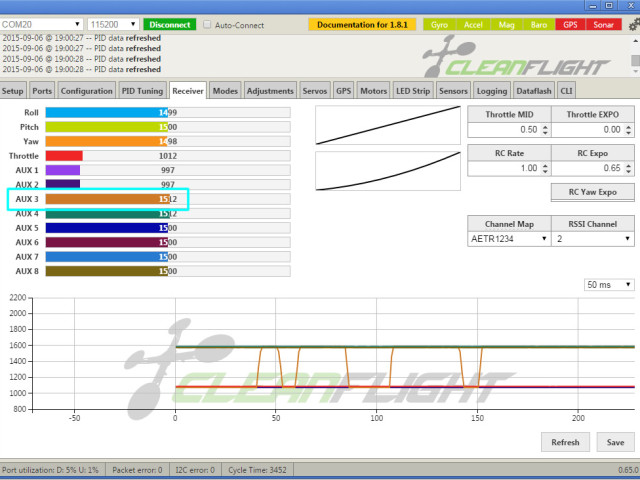Click the RC expo curve preview graph
Screen dimensions: 640x480
[x=388, y=171]
